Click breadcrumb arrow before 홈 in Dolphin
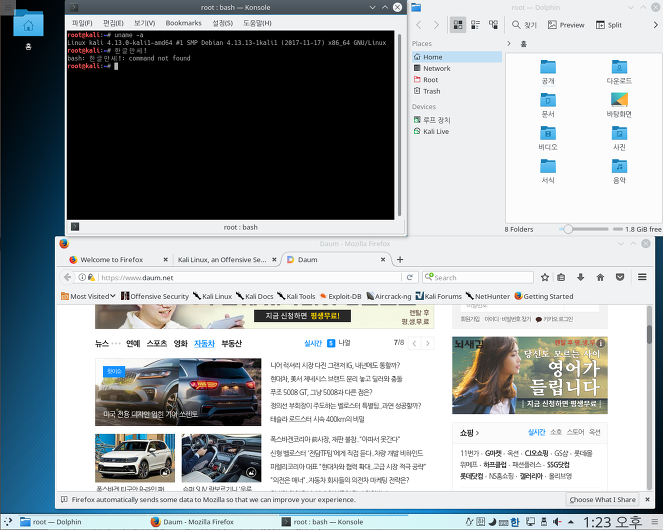 coord(509,44)
